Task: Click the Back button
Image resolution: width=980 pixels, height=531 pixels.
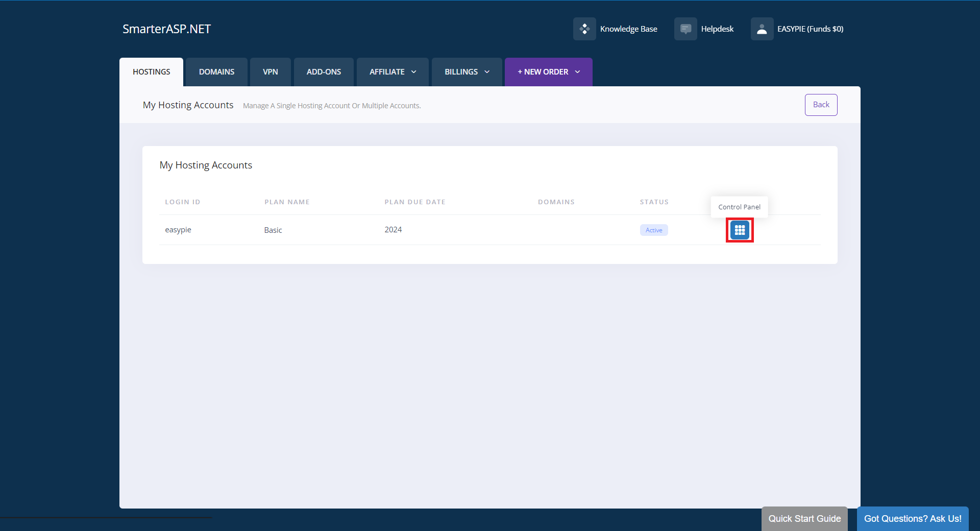Action: coord(821,105)
